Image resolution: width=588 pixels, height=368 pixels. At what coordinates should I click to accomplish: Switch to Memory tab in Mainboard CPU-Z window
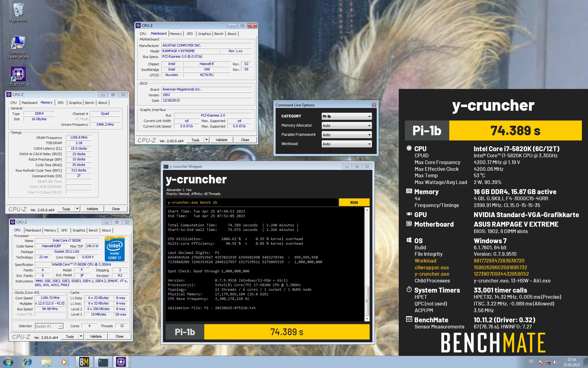(176, 34)
